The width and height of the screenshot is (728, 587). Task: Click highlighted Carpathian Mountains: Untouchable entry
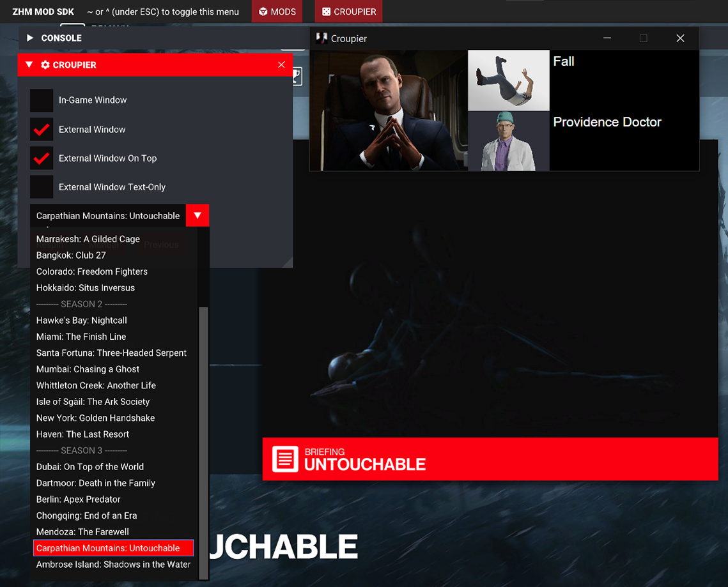pyautogui.click(x=114, y=547)
